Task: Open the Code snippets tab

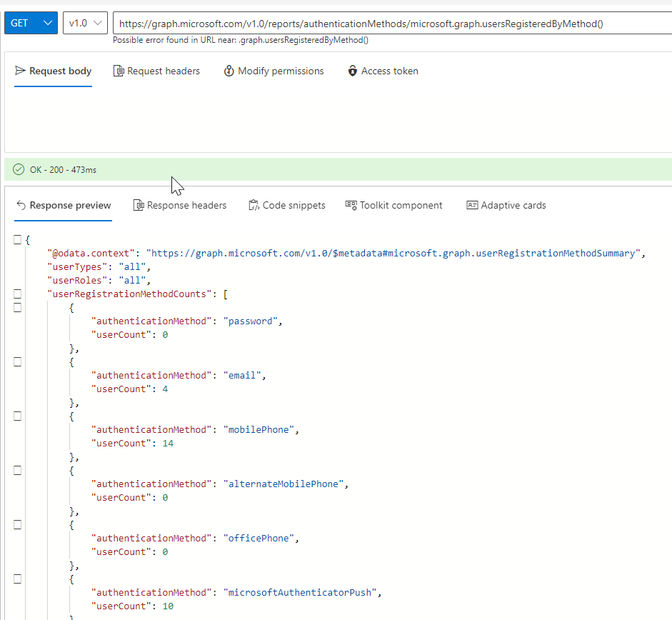Action: tap(286, 206)
